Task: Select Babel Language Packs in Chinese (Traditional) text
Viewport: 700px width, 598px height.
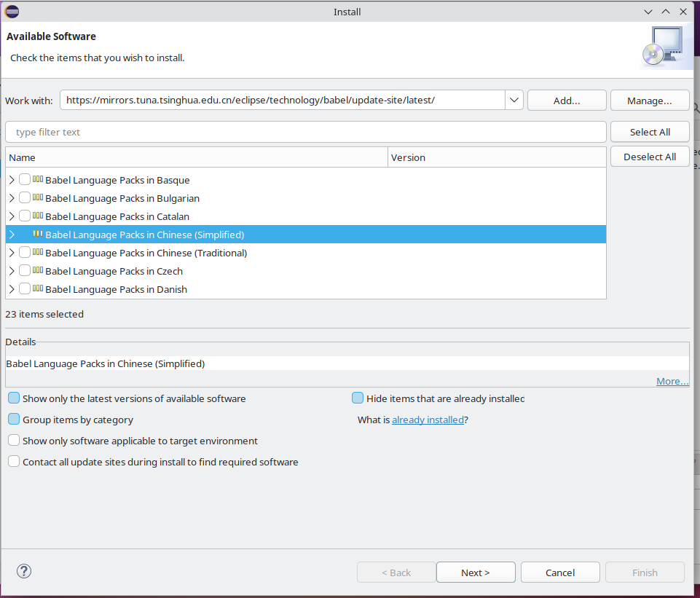Action: (x=146, y=253)
